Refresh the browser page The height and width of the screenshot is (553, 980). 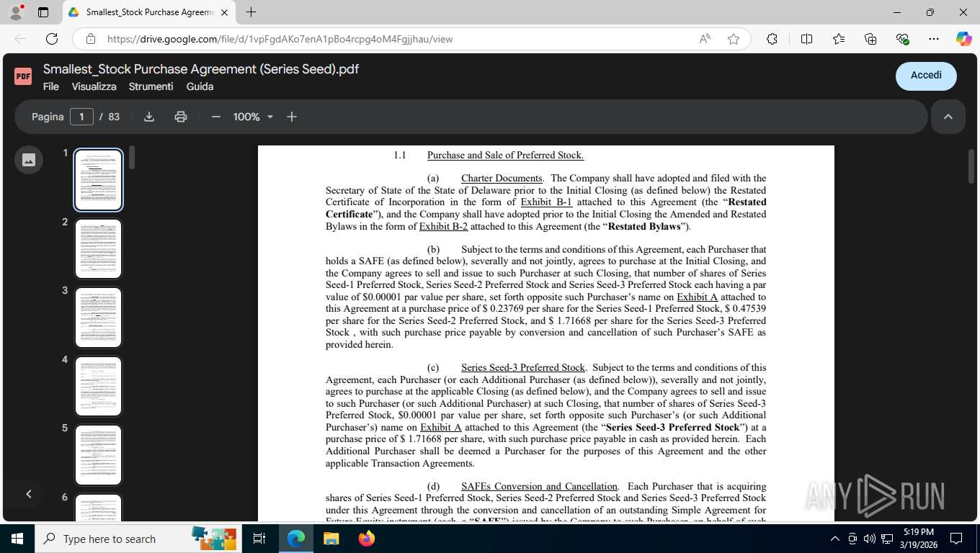[x=52, y=39]
